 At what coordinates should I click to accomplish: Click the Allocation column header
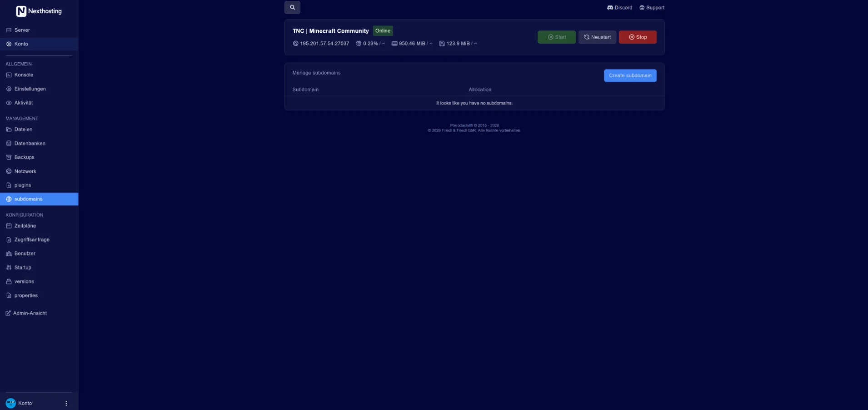[x=480, y=90]
